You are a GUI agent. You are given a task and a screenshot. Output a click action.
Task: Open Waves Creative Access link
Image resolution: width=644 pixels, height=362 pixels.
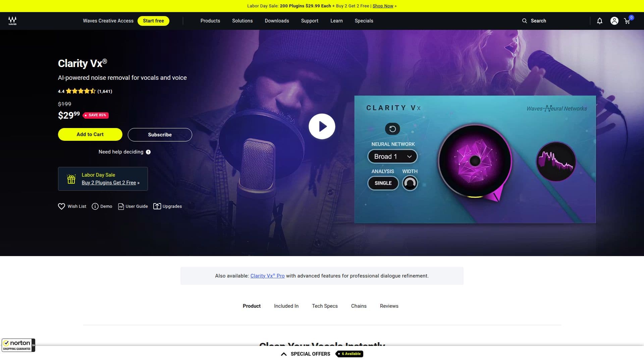coord(108,21)
